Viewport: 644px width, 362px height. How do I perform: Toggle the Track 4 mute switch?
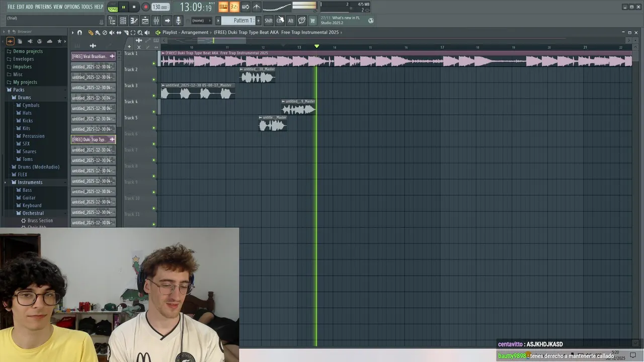pos(154,112)
